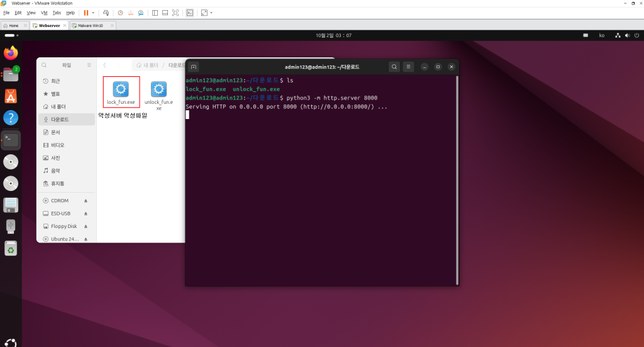Eject the CDROM drive in Files sidebar
Viewport: 644px width, 347px height.
click(86, 201)
